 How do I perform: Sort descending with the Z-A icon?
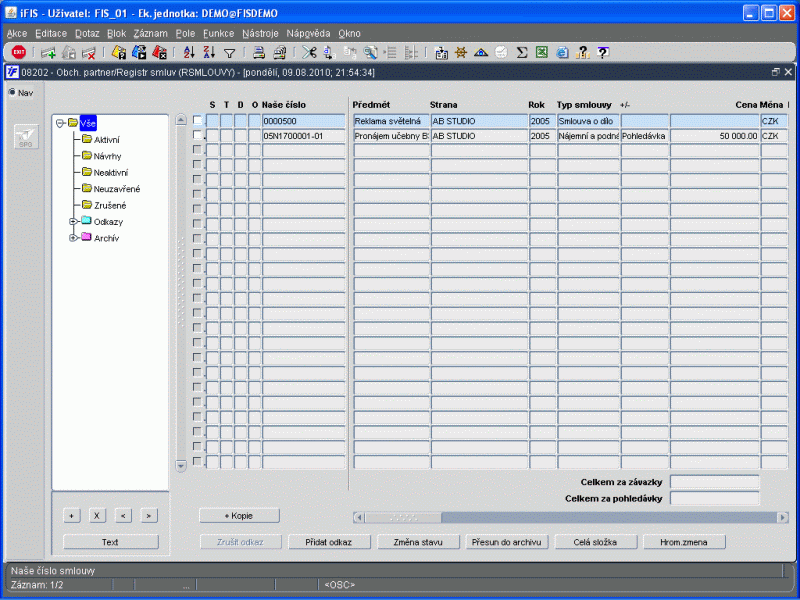click(209, 52)
